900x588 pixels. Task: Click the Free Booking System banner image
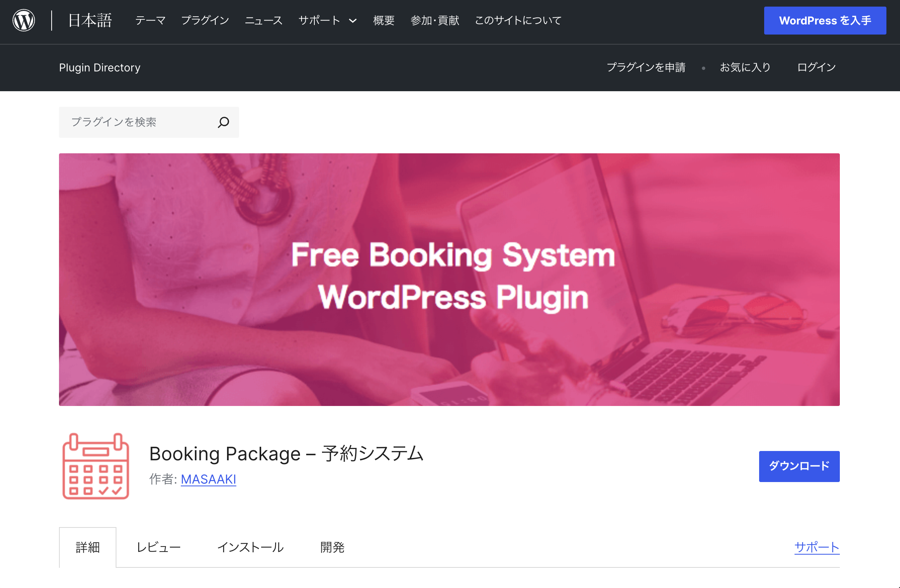[449, 279]
